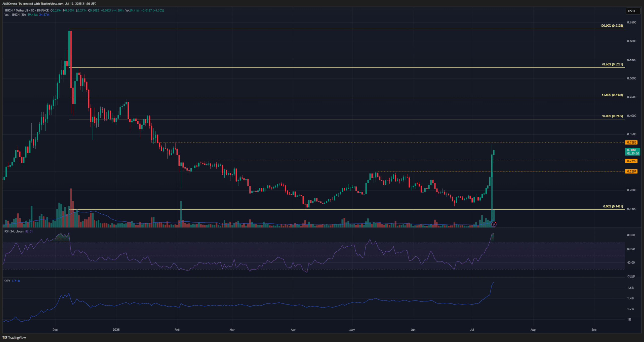Select the 78.60% (0.5291) Fibonacci level
644x342 pixels.
tap(612, 64)
